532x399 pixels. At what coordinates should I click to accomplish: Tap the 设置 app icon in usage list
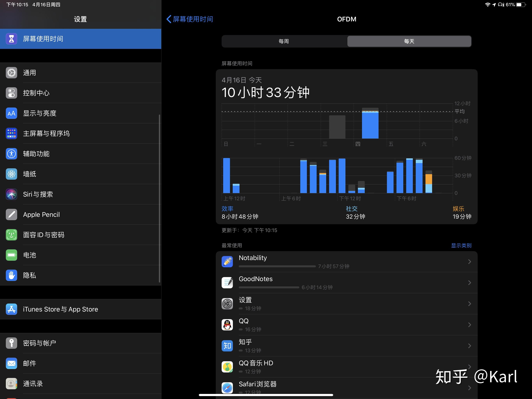point(227,304)
